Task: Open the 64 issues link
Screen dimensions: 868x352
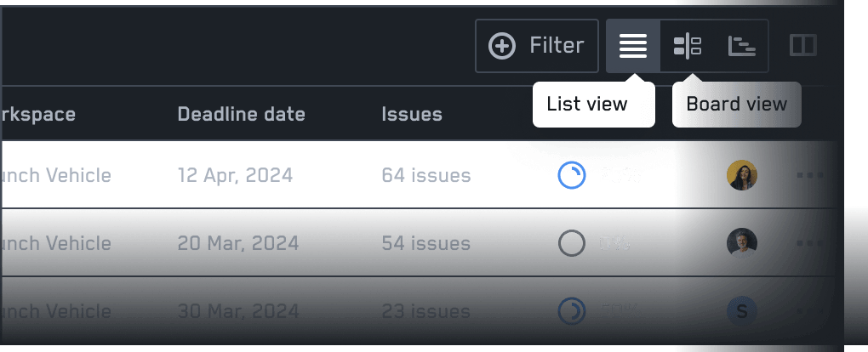Action: coord(425,175)
